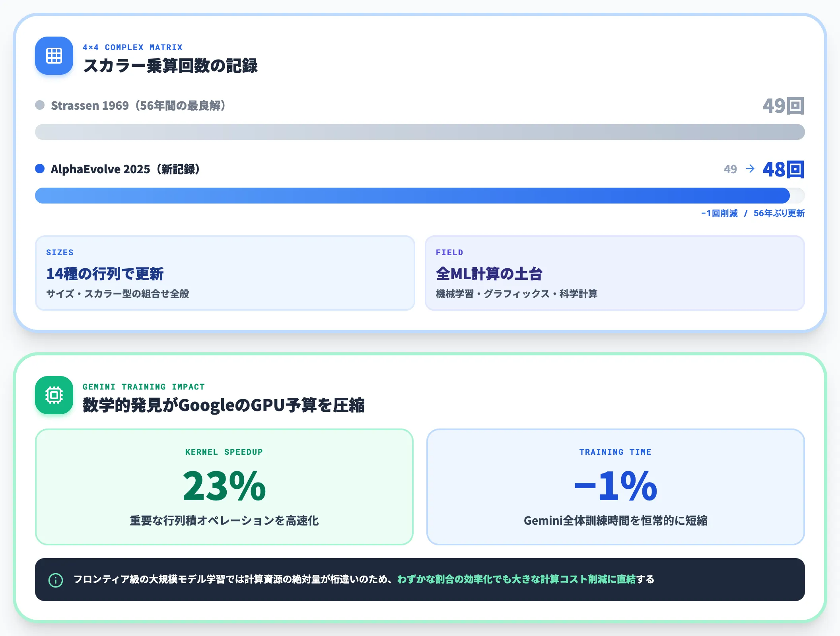Click the blue dot beside AlphaEvolve 2025
The width and height of the screenshot is (840, 636).
pyautogui.click(x=40, y=169)
